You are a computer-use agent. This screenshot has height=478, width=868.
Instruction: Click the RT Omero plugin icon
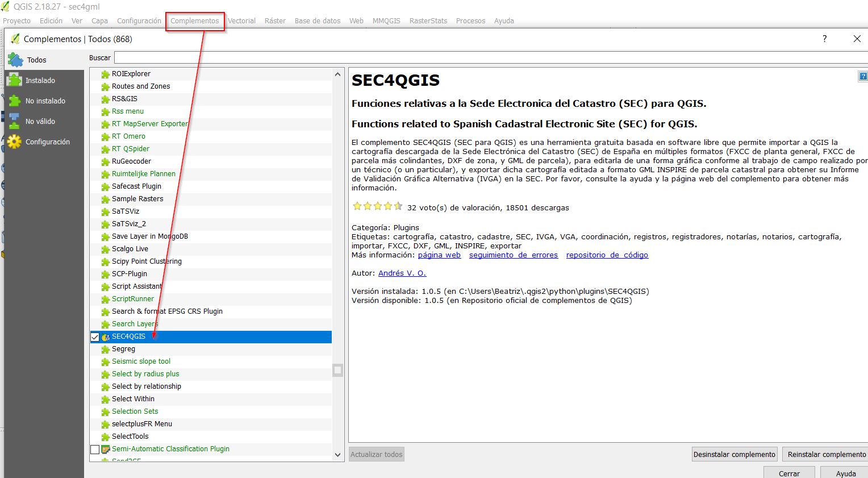pos(105,136)
